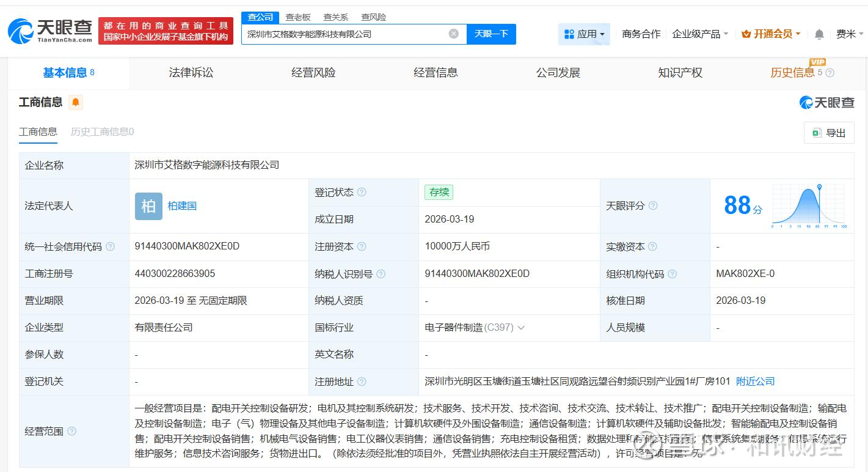Click the 柏 avatar of legal representative
This screenshot has width=868, height=472.
click(x=148, y=206)
